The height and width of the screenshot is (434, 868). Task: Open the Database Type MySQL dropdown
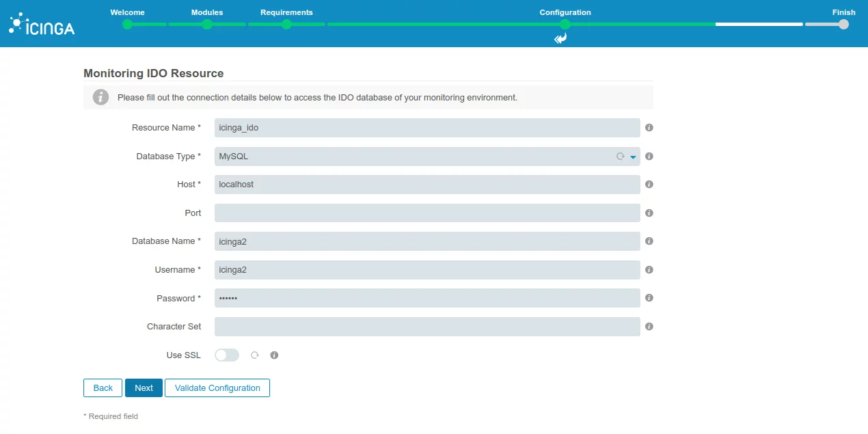coord(427,157)
